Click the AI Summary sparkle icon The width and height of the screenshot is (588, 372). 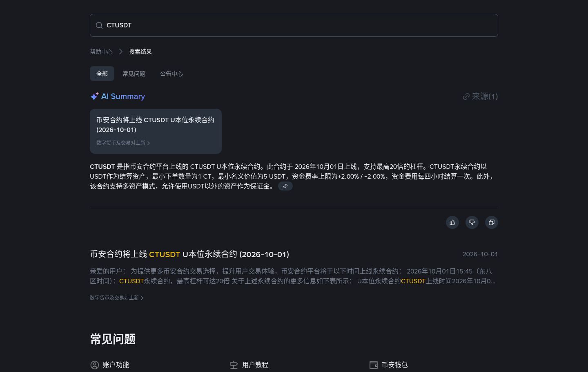[x=94, y=96]
